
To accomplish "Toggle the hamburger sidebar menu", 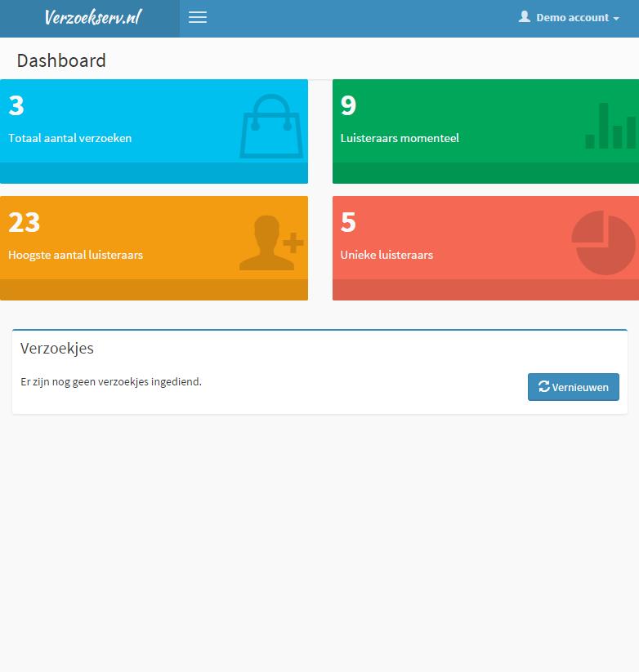I will click(x=198, y=18).
